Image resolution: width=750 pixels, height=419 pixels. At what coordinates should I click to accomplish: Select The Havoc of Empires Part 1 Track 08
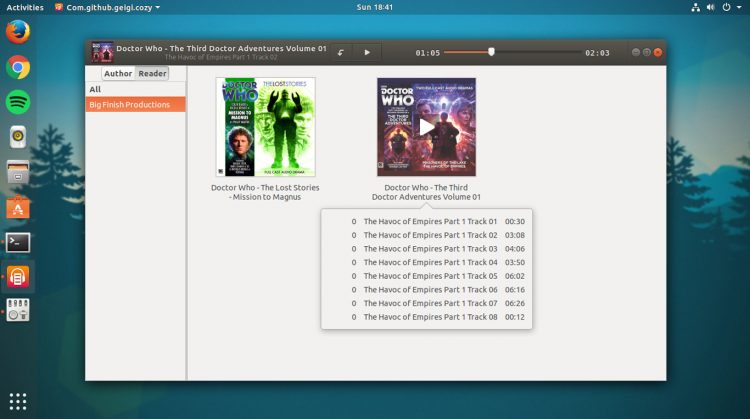click(x=426, y=317)
